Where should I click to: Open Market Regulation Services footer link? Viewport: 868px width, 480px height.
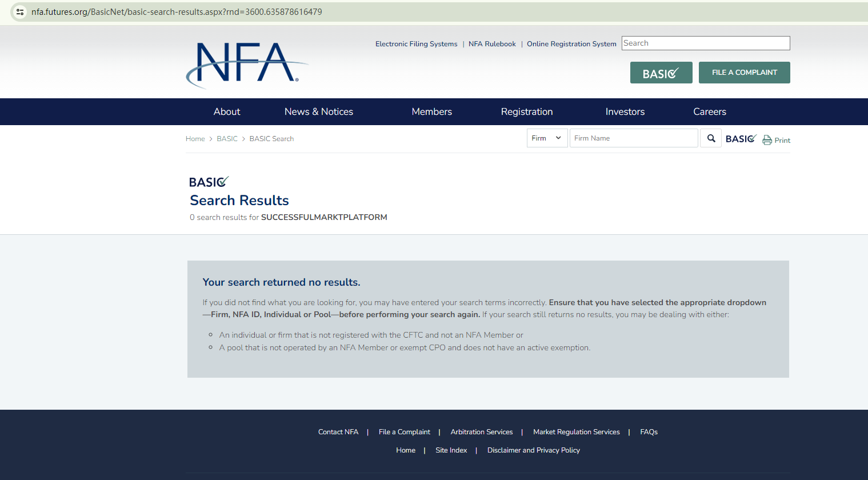click(x=577, y=432)
